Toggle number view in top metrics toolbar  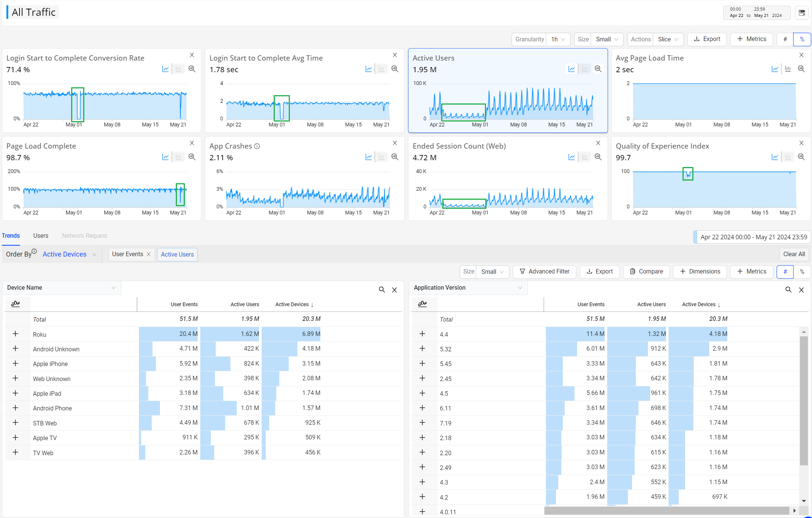click(x=785, y=39)
